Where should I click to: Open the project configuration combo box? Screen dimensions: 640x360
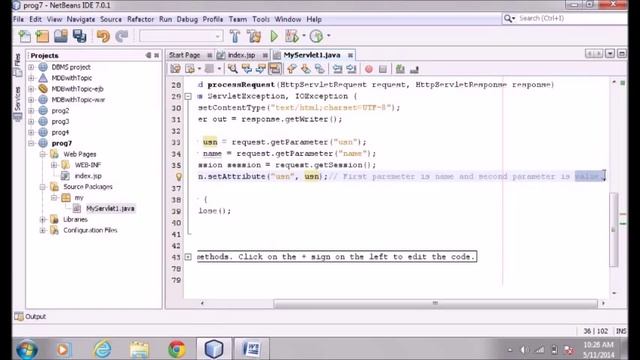(x=181, y=36)
